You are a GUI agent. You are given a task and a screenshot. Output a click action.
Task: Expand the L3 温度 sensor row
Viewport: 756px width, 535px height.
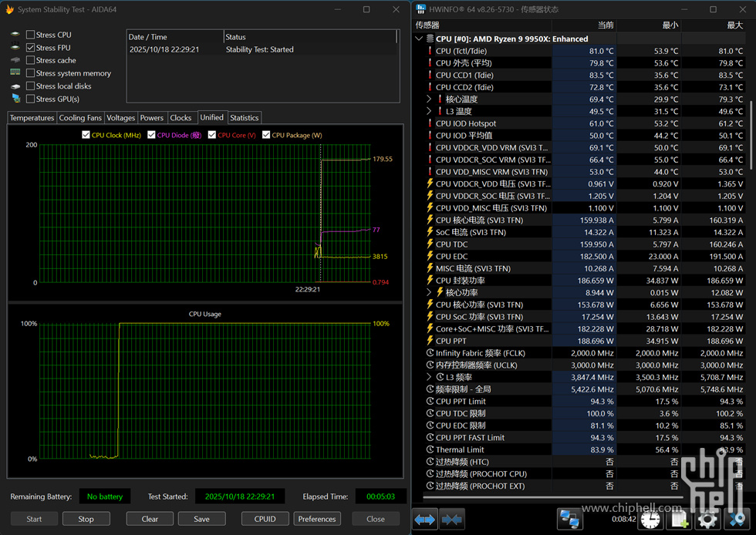(x=429, y=111)
